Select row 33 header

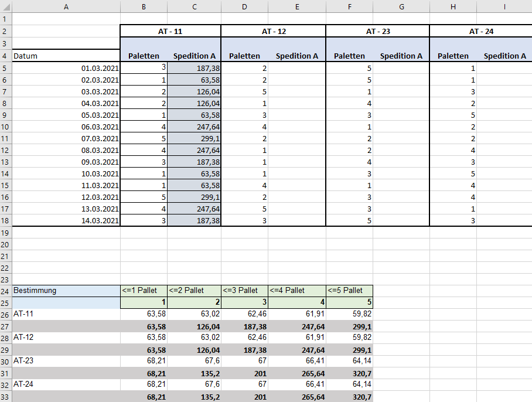(x=6, y=397)
